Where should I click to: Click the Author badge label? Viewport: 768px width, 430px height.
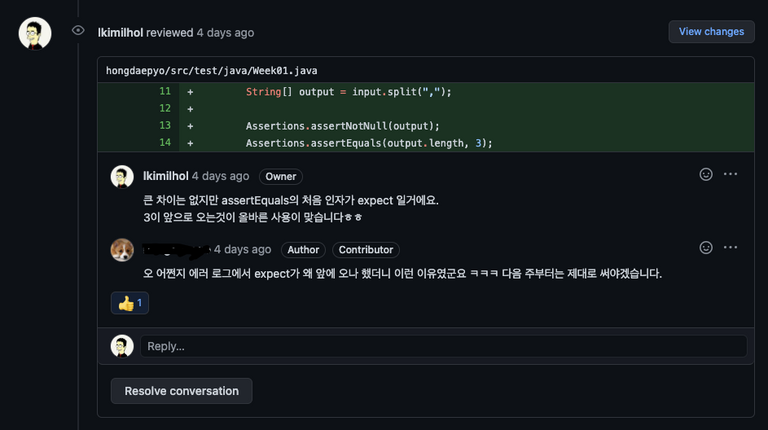[303, 250]
